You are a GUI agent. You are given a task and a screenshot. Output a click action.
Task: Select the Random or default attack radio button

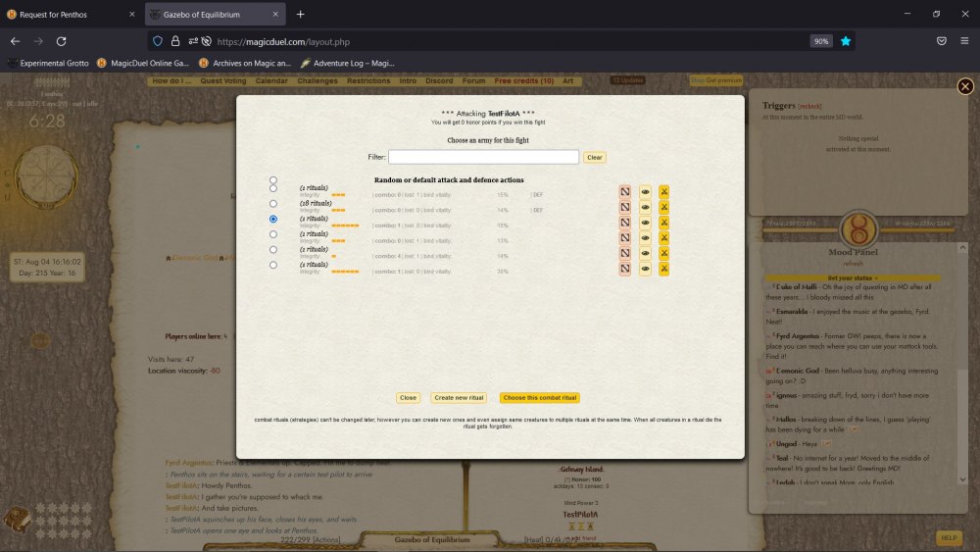coord(273,180)
